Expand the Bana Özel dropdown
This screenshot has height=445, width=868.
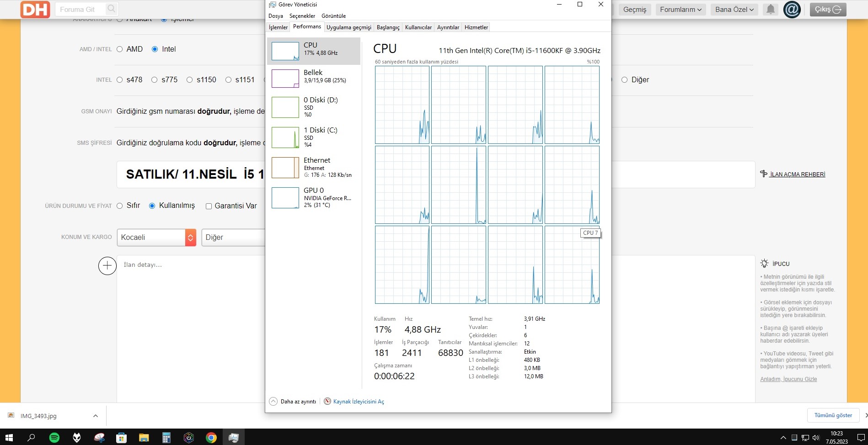pos(734,9)
